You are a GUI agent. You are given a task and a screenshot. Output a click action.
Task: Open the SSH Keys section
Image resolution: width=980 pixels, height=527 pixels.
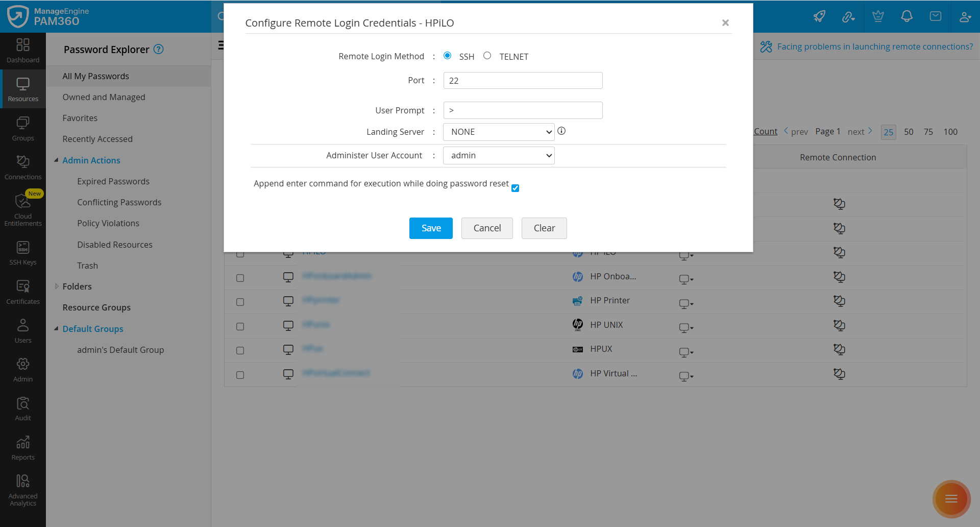click(x=23, y=253)
